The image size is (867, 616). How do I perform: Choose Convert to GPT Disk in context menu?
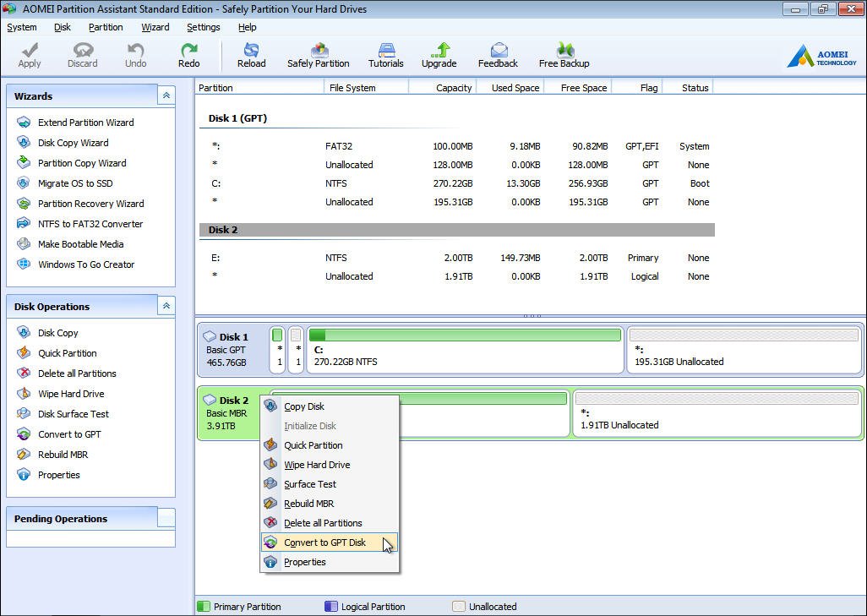tap(324, 542)
